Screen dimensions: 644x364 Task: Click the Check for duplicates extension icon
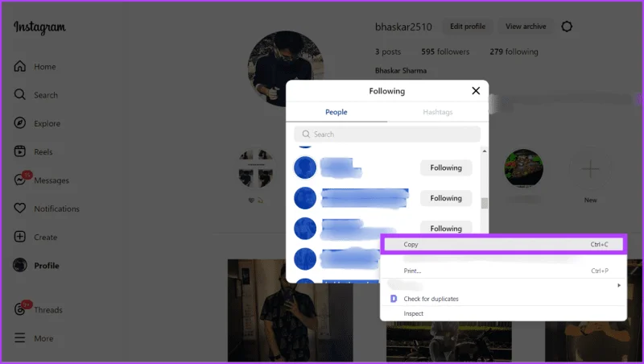coord(394,299)
